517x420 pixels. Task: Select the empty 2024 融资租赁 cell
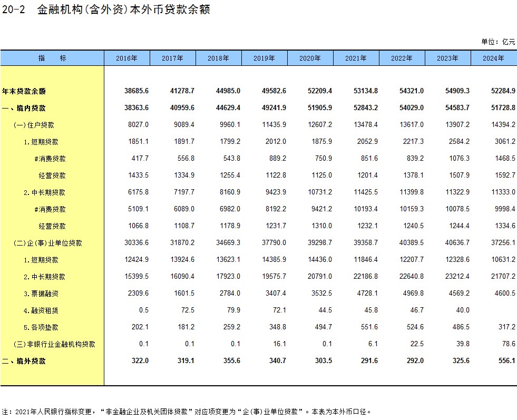[493, 310]
